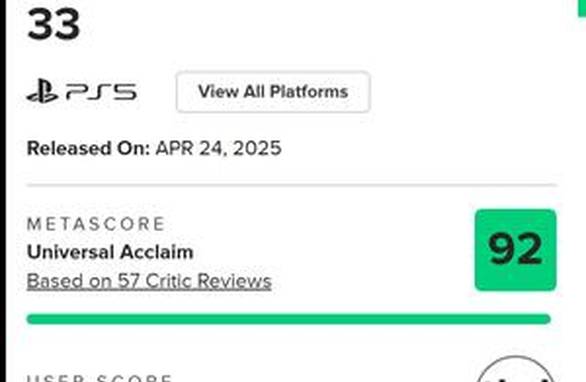The image size is (586, 382).
Task: Click the number 92 inside the green box
Action: [515, 249]
